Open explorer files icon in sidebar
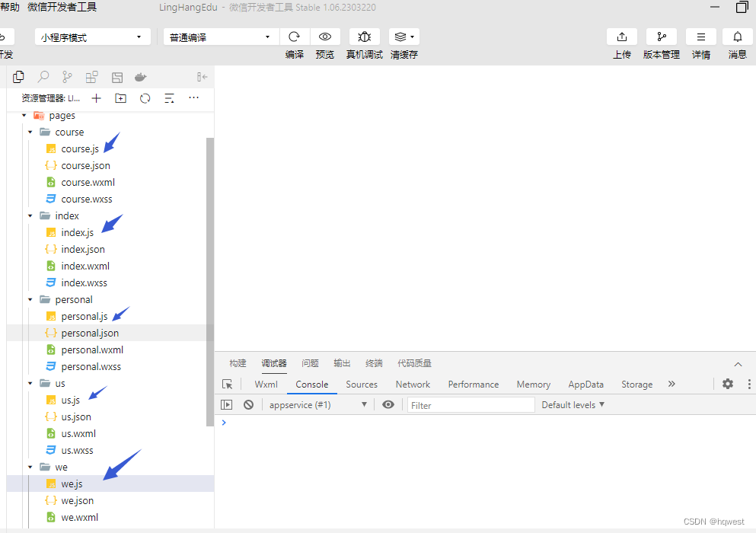756x533 pixels. 18,77
